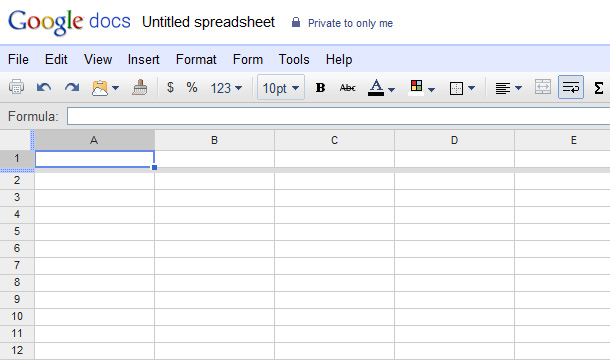Select column C header

tap(335, 140)
